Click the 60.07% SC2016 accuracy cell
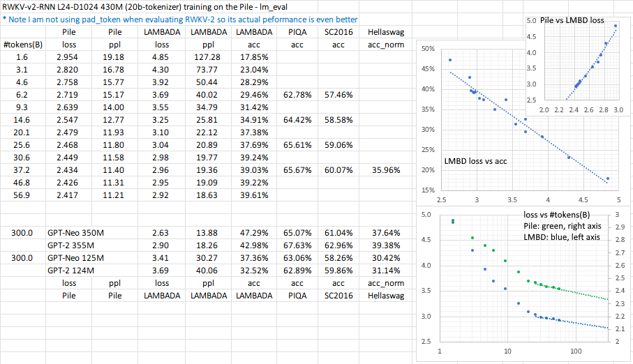This screenshot has width=633, height=364. pos(338,170)
